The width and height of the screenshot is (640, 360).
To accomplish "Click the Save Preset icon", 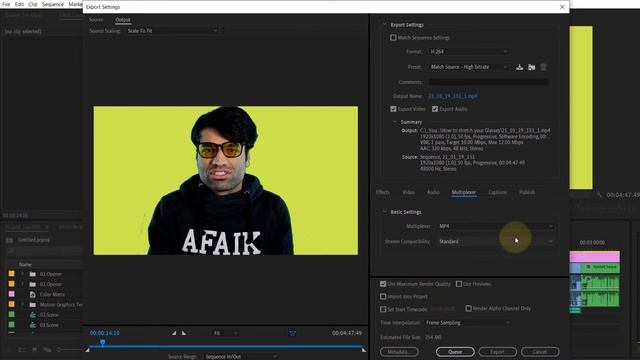I will pos(519,67).
